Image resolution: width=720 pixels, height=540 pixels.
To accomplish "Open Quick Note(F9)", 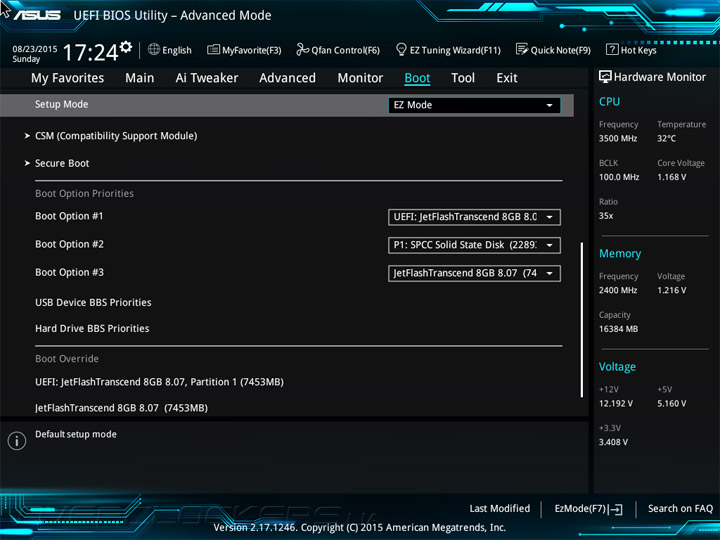I will click(x=560, y=50).
